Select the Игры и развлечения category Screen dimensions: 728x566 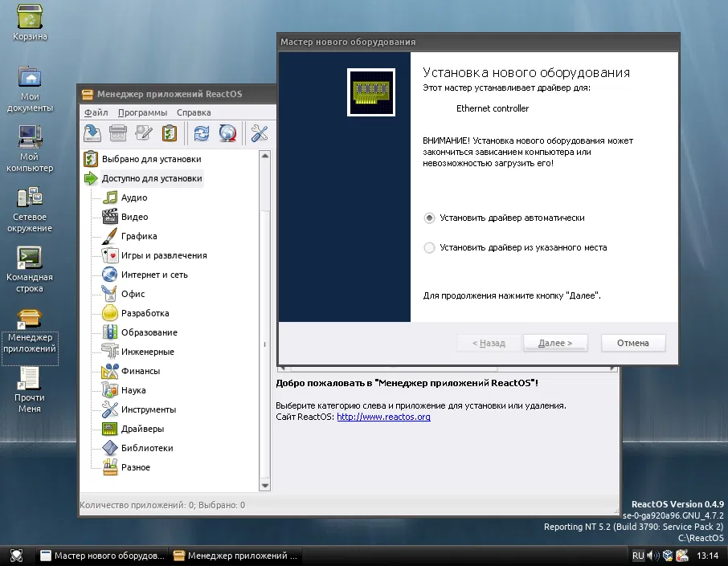tap(164, 255)
